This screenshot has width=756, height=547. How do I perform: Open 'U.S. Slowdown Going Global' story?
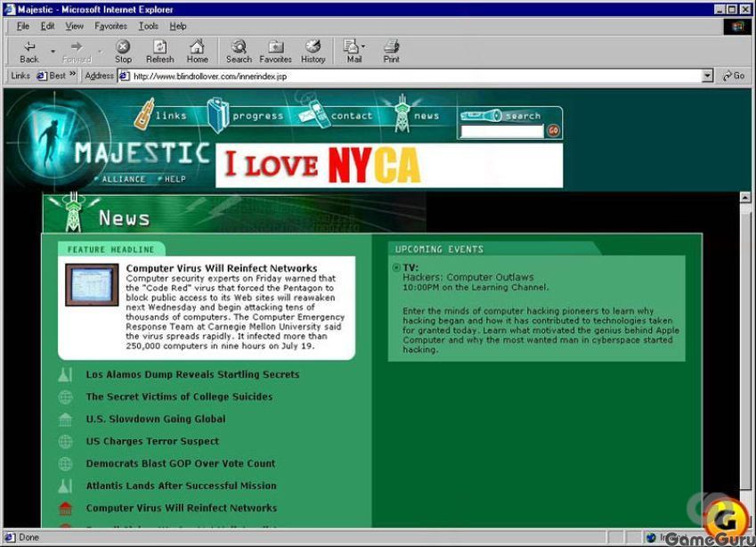coord(155,419)
